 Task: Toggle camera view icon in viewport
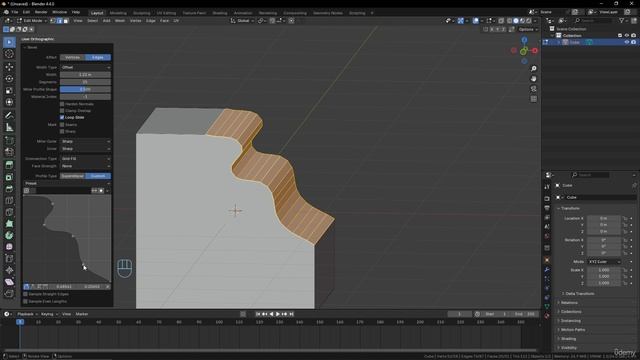coord(533,89)
